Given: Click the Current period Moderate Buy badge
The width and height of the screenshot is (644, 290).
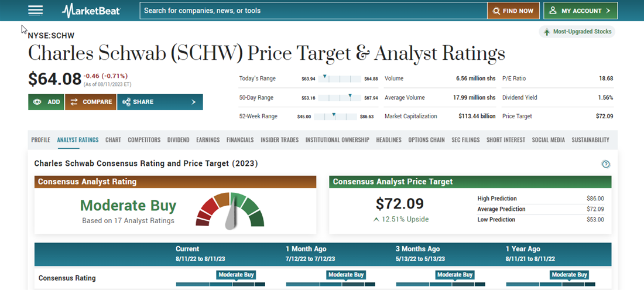Looking at the screenshot, I should tap(236, 275).
